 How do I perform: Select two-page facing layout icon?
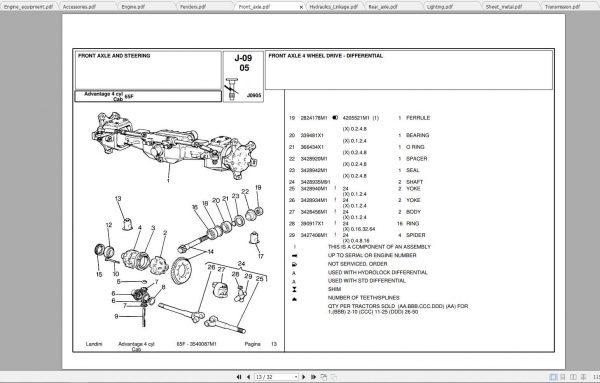pos(573,377)
